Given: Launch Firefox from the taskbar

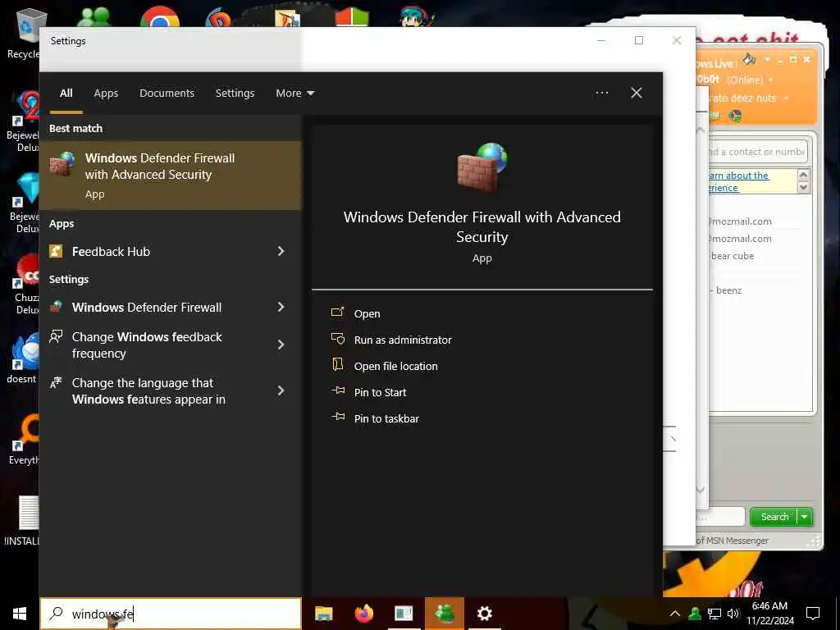Looking at the screenshot, I should pyautogui.click(x=363, y=614).
